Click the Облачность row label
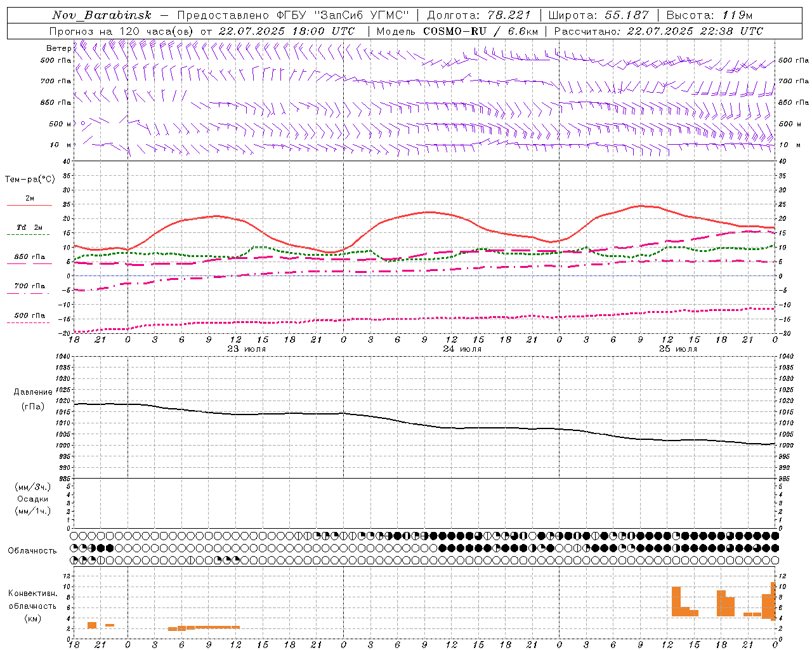 click(x=32, y=551)
